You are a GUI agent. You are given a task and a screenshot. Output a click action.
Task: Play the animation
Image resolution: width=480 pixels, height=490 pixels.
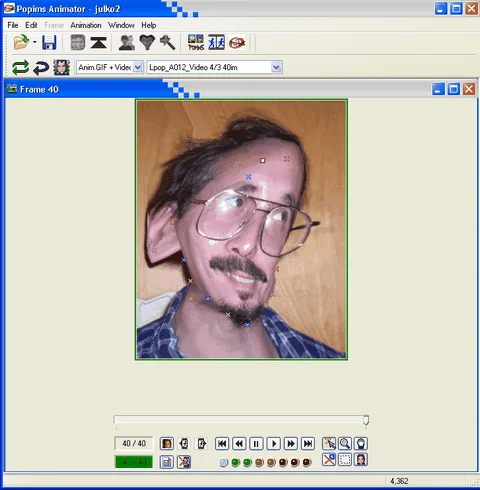(274, 444)
